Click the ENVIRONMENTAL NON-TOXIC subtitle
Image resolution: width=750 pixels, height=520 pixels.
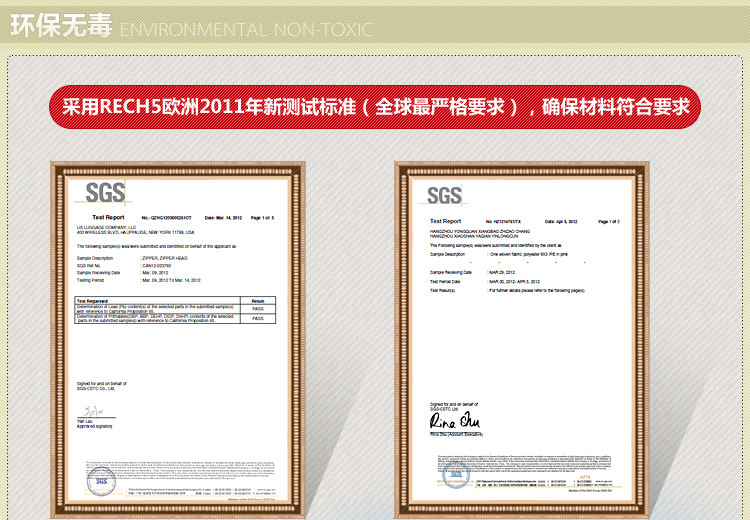tap(246, 30)
